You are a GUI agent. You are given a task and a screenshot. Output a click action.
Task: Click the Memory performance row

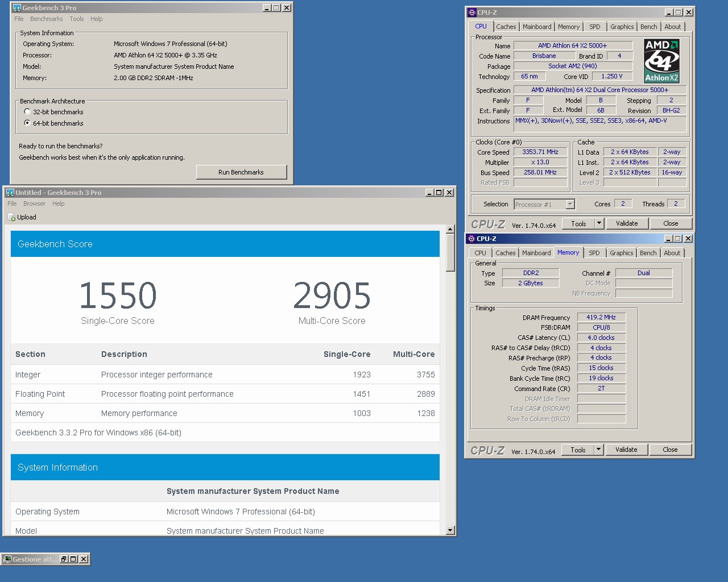(x=225, y=413)
